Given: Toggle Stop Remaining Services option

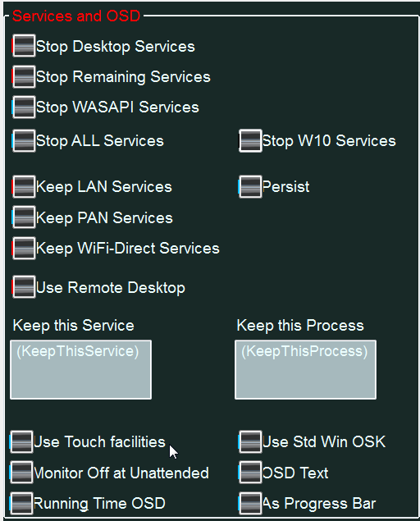Looking at the screenshot, I should pyautogui.click(x=24, y=76).
